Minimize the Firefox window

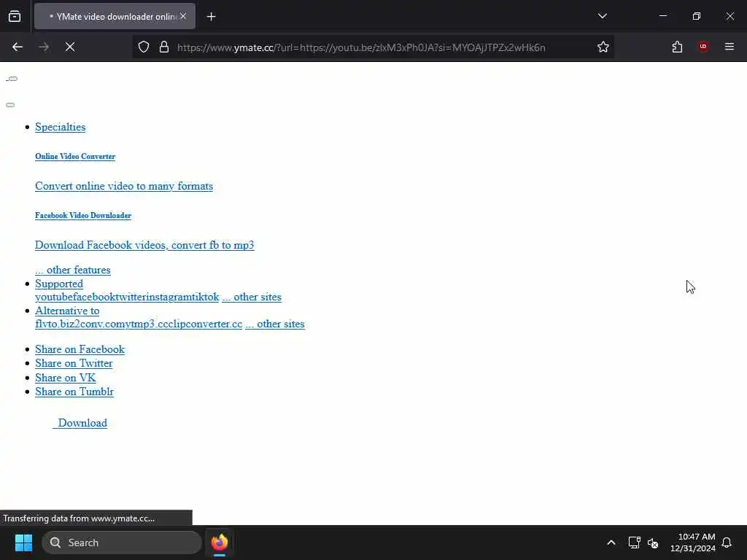pos(662,16)
